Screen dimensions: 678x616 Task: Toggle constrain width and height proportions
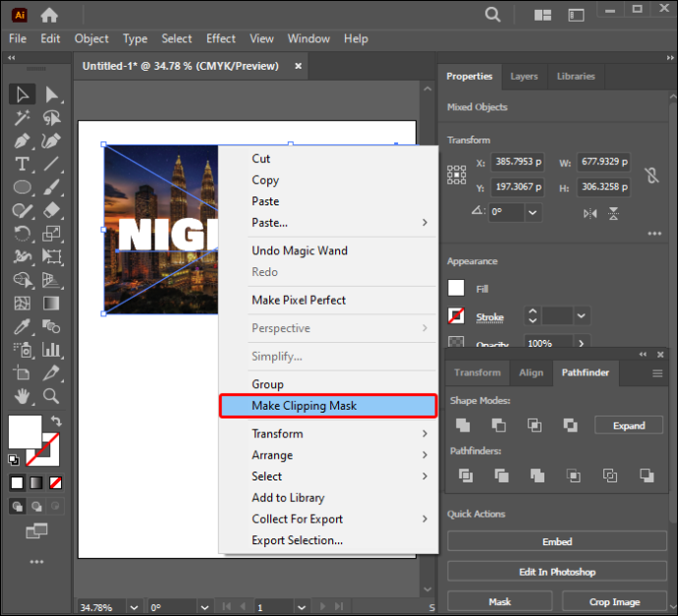(652, 175)
